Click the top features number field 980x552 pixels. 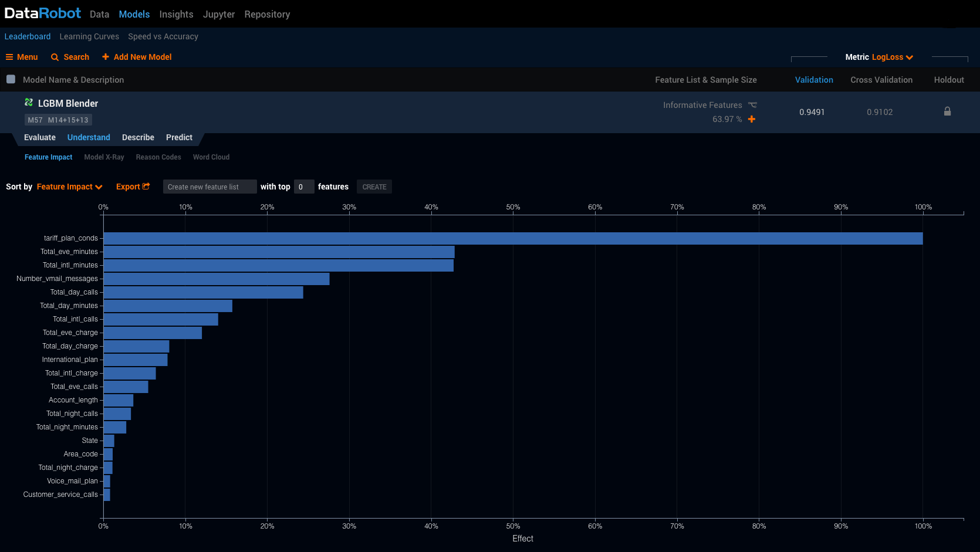tap(303, 187)
